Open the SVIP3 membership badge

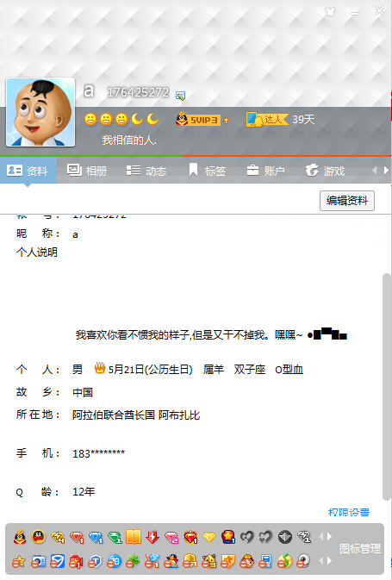[197, 120]
